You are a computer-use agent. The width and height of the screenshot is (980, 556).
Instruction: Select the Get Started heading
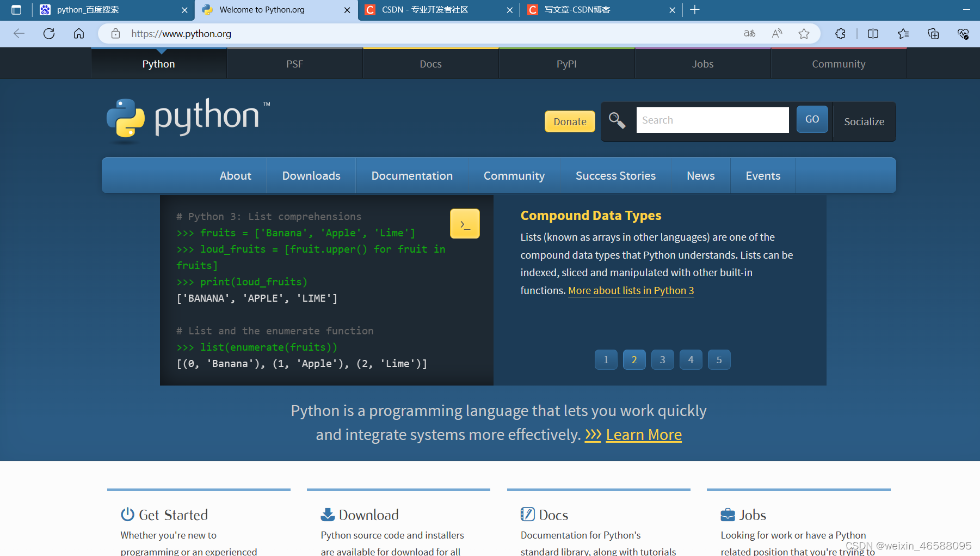tap(174, 515)
